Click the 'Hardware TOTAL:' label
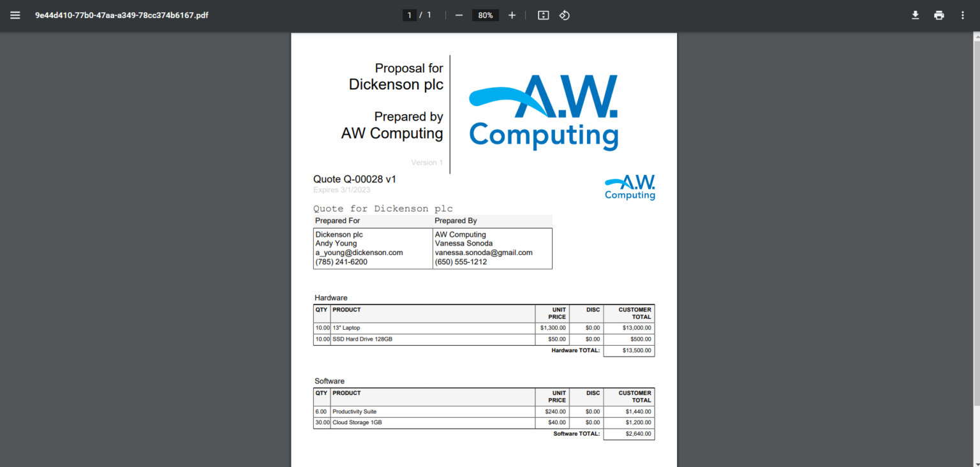The height and width of the screenshot is (467, 980). [575, 350]
